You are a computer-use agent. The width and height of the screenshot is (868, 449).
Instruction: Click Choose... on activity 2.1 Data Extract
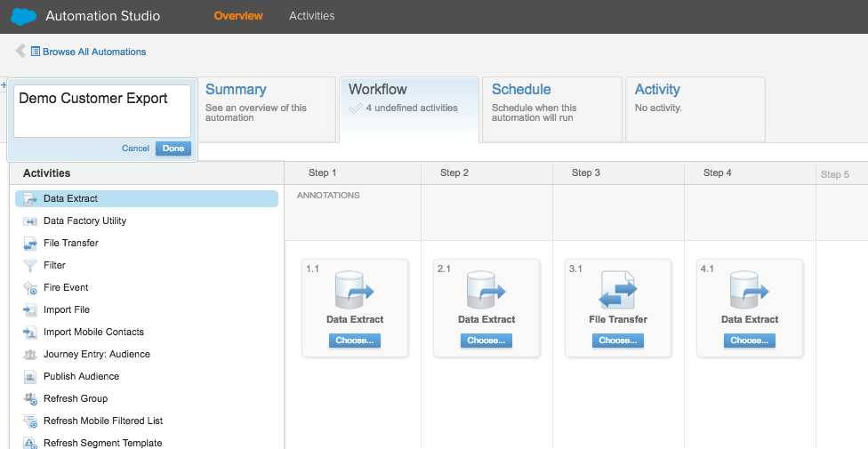click(x=486, y=341)
